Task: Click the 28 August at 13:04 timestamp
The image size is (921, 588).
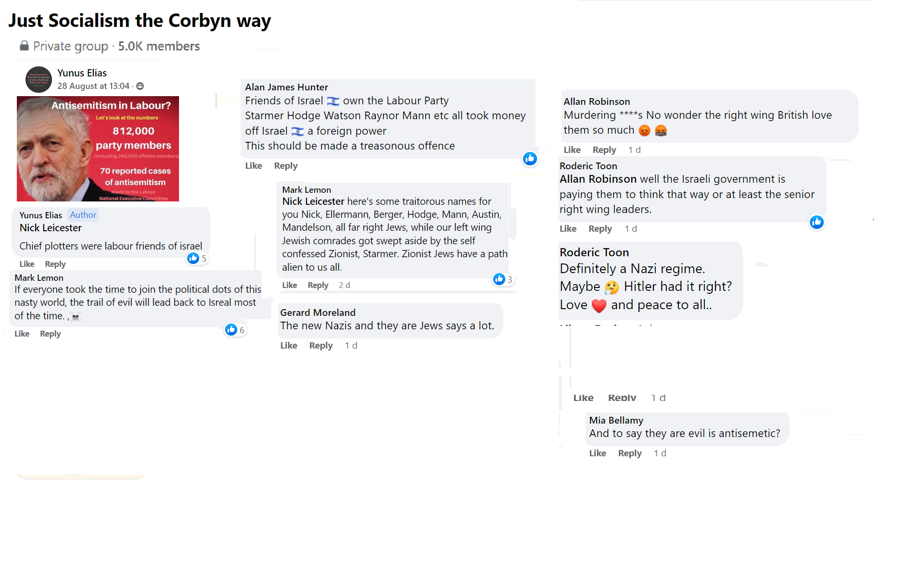Action: (93, 86)
